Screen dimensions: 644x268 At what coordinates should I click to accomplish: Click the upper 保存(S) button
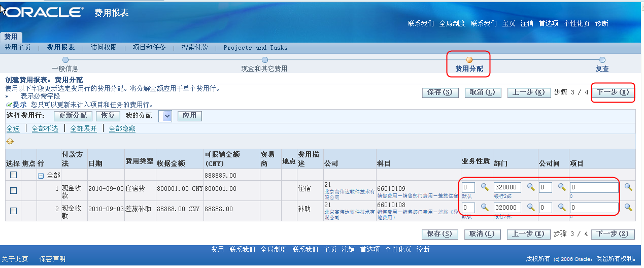click(440, 92)
